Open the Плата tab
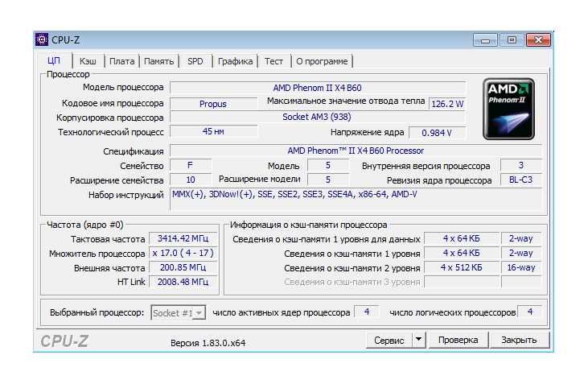Viewport: 588px width, 380px height. 121,61
